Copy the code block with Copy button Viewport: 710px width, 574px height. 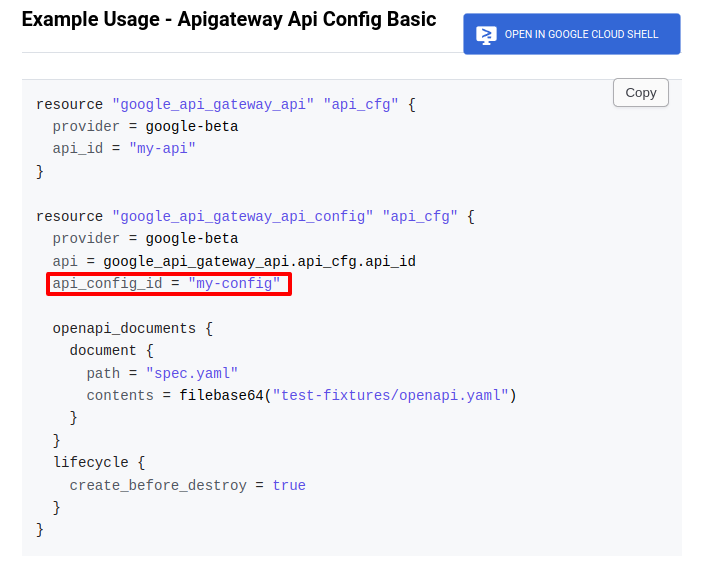click(641, 93)
